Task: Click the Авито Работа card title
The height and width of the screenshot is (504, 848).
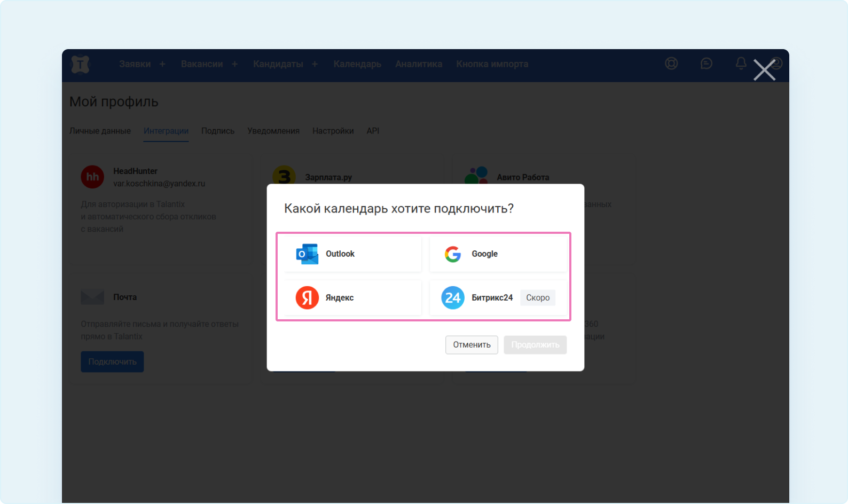Action: [x=523, y=177]
